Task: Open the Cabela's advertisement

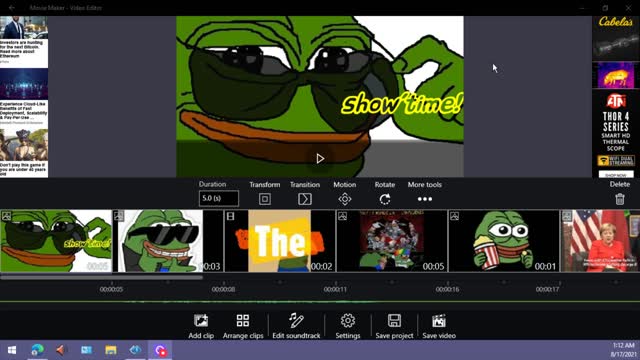Action: coord(616,39)
